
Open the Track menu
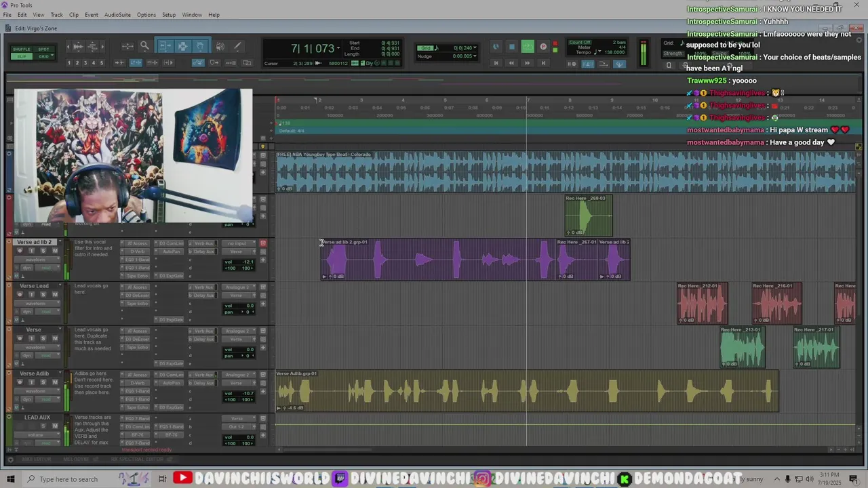57,15
